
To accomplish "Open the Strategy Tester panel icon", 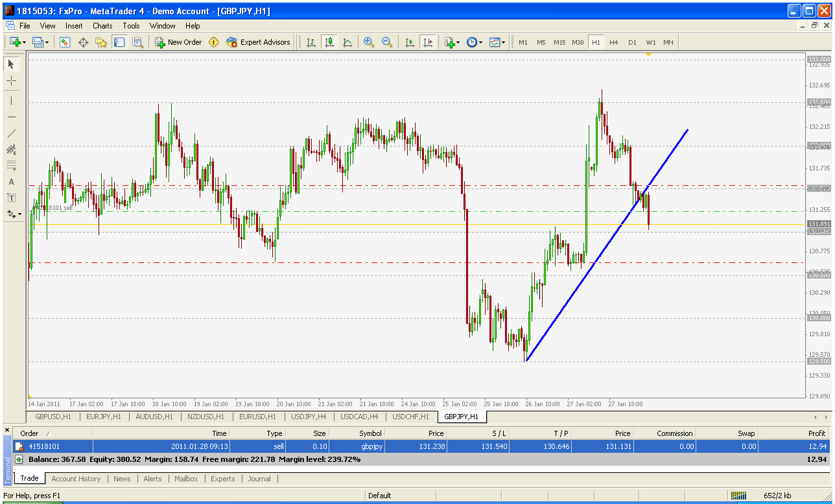I will [x=137, y=42].
